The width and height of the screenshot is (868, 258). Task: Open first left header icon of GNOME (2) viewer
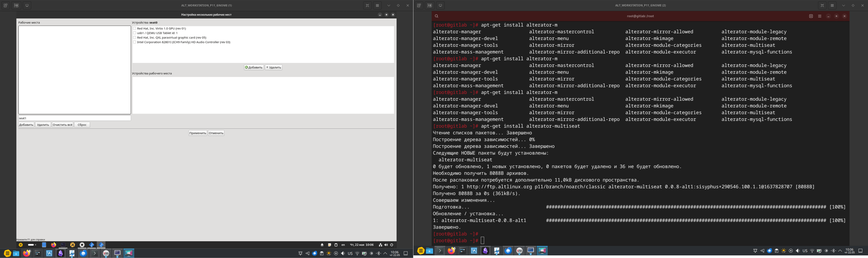pyautogui.click(x=419, y=5)
